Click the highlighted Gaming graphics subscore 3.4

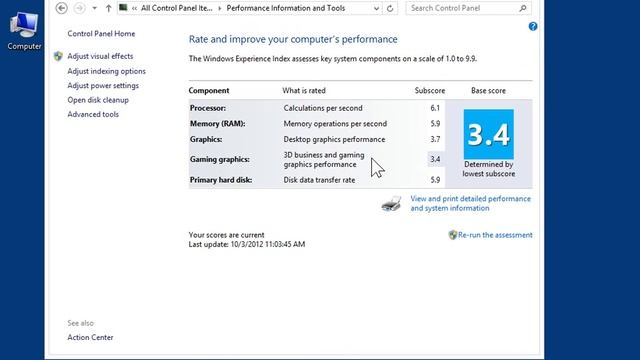click(x=435, y=159)
